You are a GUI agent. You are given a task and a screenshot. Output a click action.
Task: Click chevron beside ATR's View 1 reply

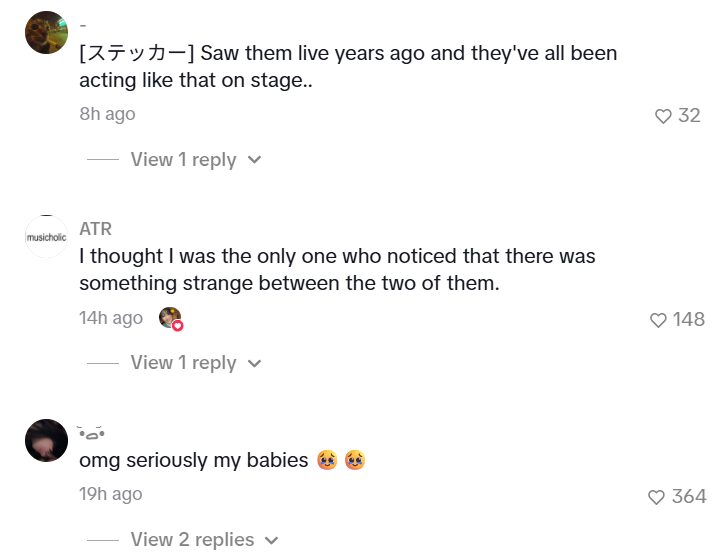254,364
